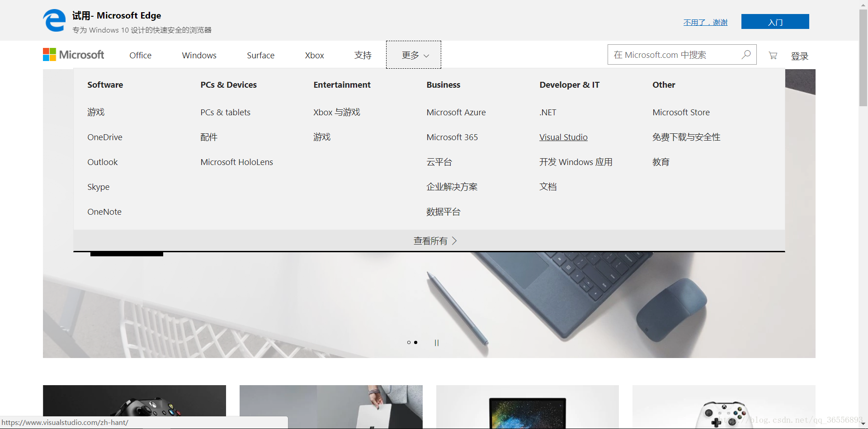Open the Skype link
Viewport: 868px width, 429px height.
point(99,187)
